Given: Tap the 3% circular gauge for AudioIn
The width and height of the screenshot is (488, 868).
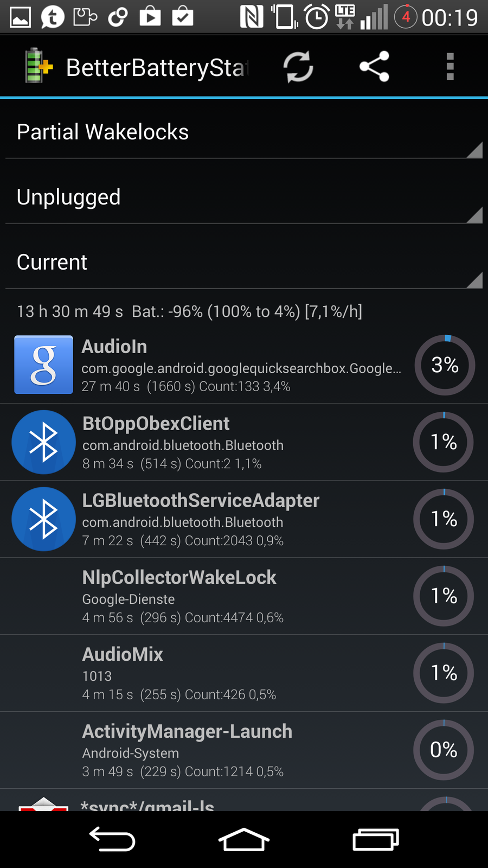Looking at the screenshot, I should [x=445, y=365].
